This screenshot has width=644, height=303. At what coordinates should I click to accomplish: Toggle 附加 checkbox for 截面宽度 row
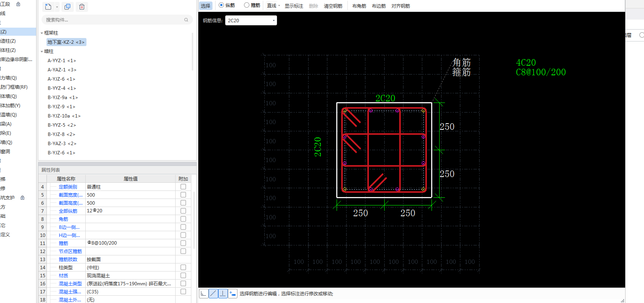(183, 195)
